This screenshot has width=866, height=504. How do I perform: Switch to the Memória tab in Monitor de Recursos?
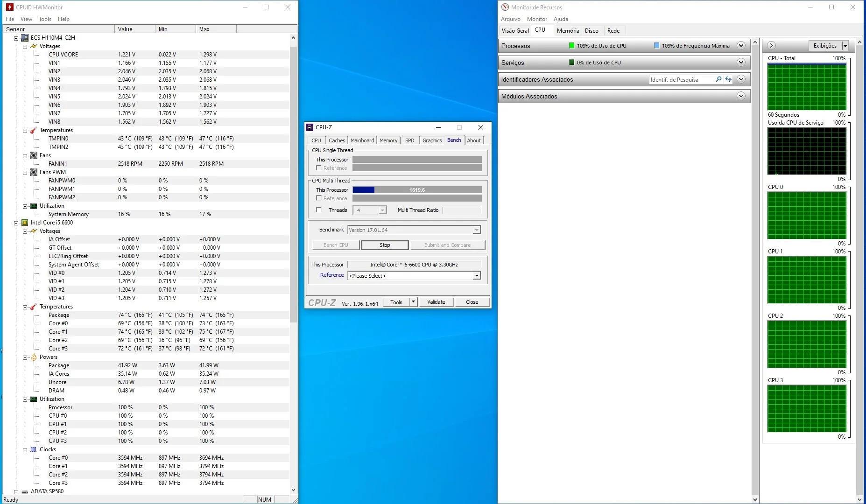(568, 31)
